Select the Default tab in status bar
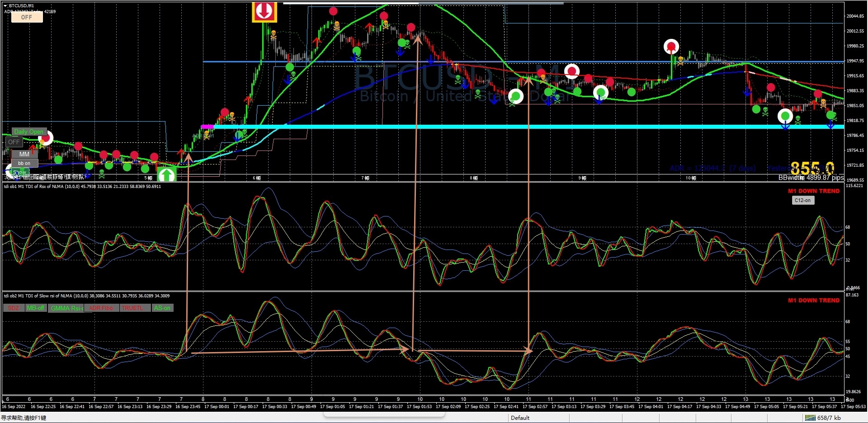Viewport: 868px width, 423px height. tap(520, 418)
